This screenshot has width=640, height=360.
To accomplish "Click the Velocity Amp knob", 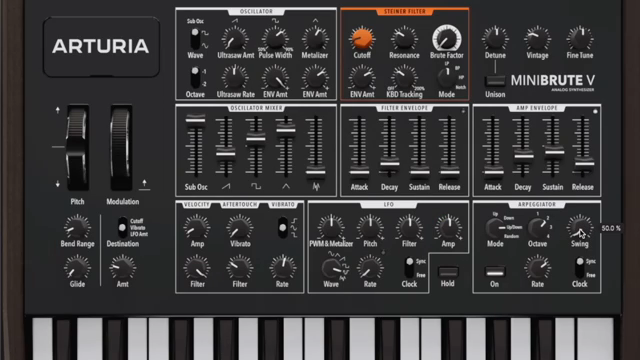I will [197, 227].
